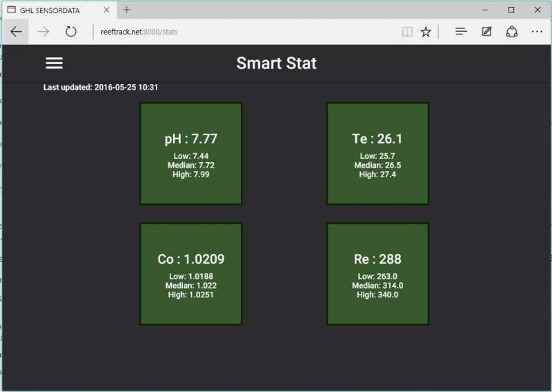Click the browser Back arrow
This screenshot has width=552, height=392.
pos(16,32)
